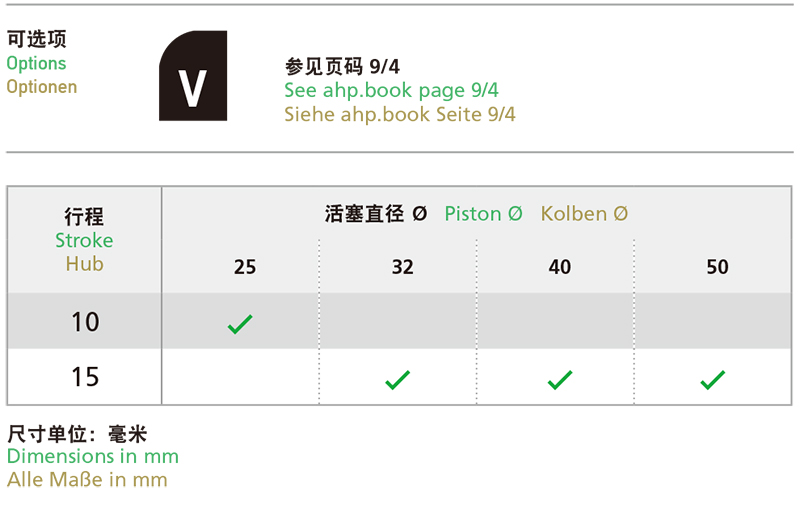Click the green 'Options' label
The height and width of the screenshot is (505, 800).
(x=36, y=63)
